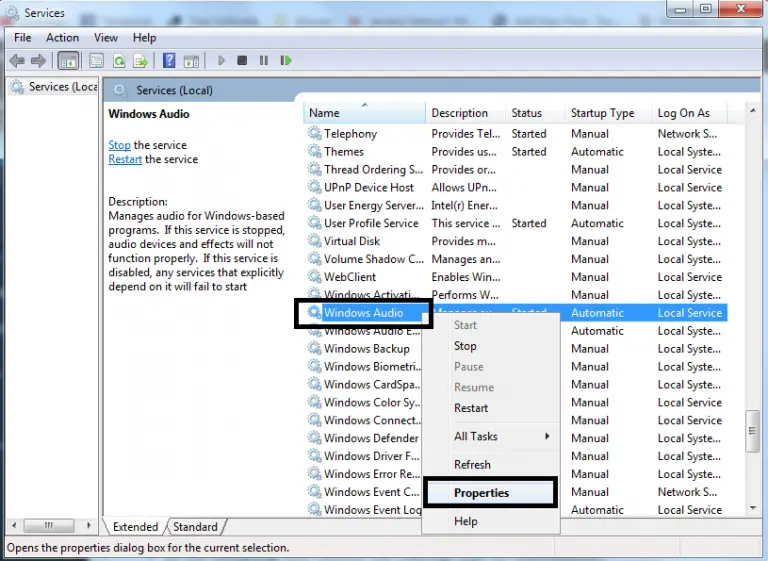The width and height of the screenshot is (768, 561).
Task: Click the service list scroll down arrow
Action: point(753,508)
